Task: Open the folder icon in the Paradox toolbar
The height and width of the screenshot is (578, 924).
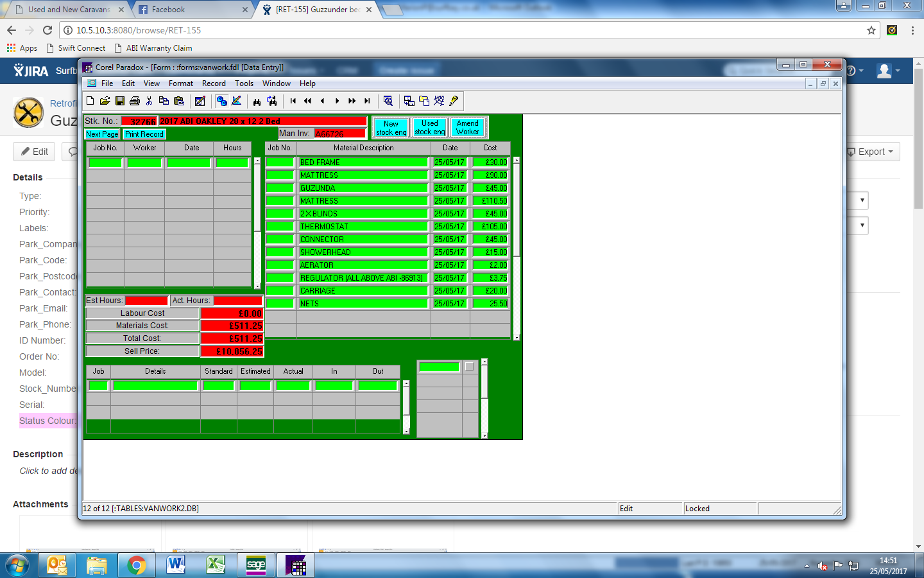Action: pos(105,101)
